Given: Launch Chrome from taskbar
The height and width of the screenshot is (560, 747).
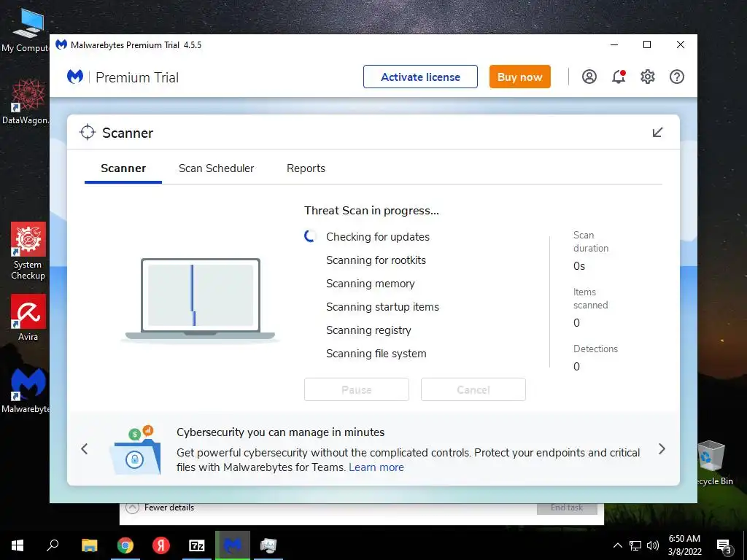Looking at the screenshot, I should coord(125,545).
